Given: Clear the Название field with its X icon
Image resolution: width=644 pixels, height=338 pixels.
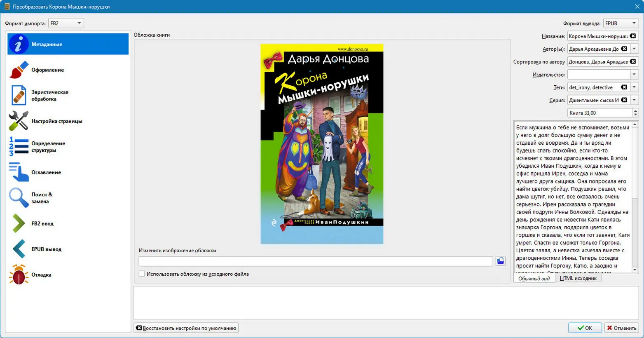Looking at the screenshot, I should (633, 36).
